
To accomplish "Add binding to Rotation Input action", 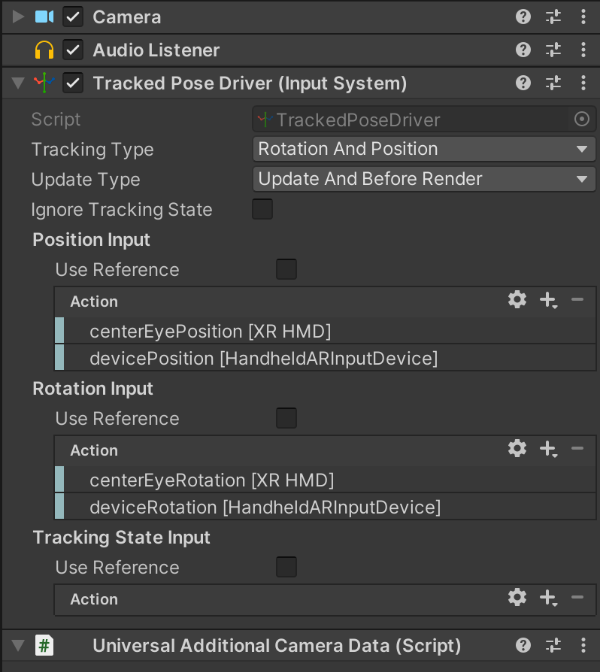I will (548, 449).
